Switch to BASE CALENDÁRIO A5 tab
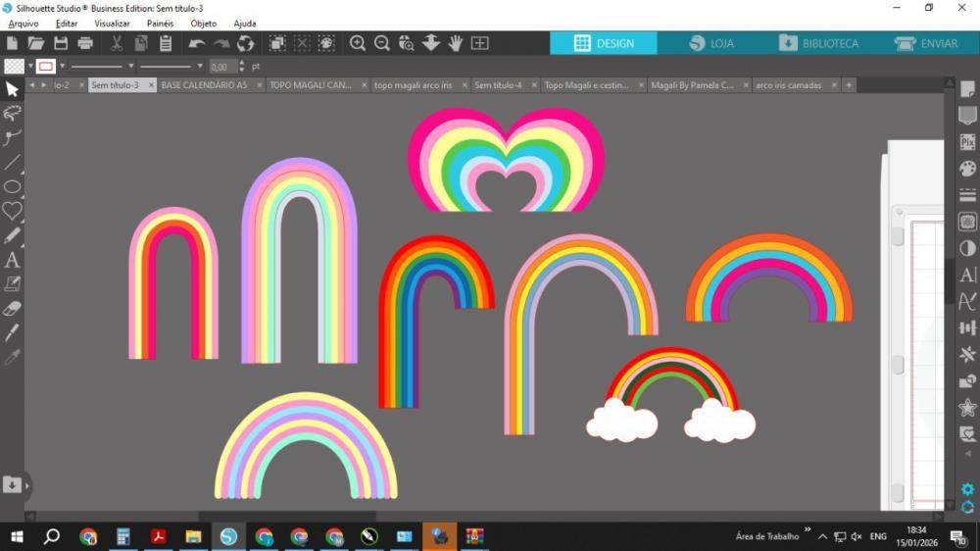 click(204, 85)
